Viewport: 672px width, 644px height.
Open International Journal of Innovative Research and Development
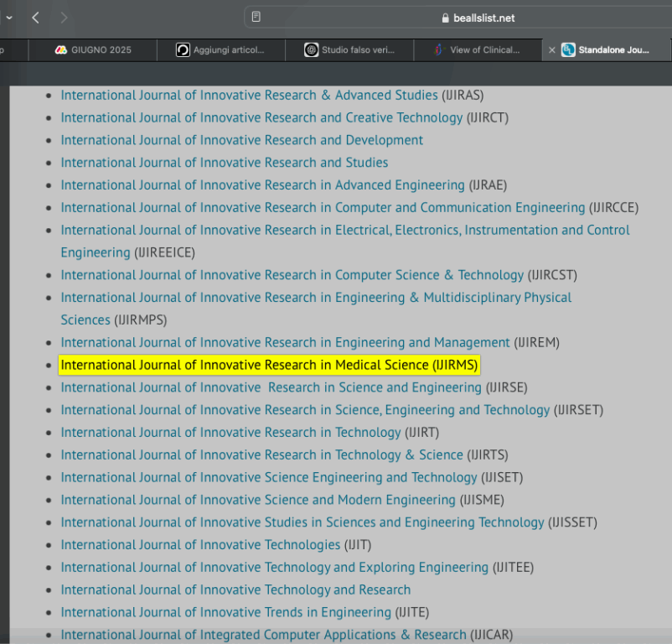(x=241, y=140)
